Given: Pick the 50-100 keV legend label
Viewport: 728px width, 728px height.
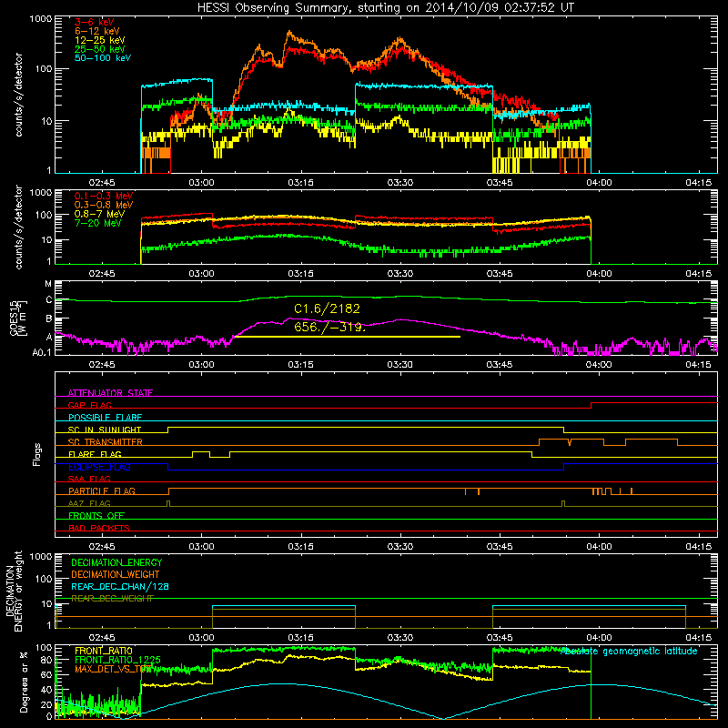Looking at the screenshot, I should pyautogui.click(x=103, y=58).
